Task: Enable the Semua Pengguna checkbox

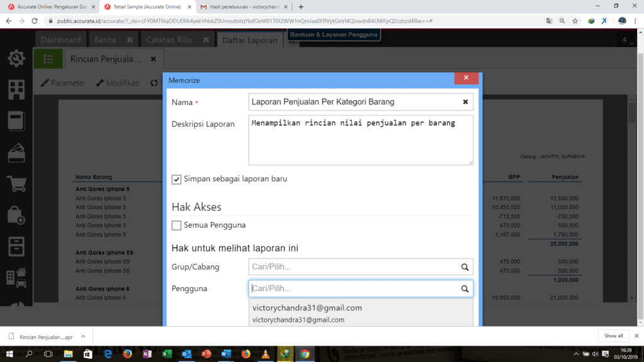Action: pyautogui.click(x=176, y=226)
